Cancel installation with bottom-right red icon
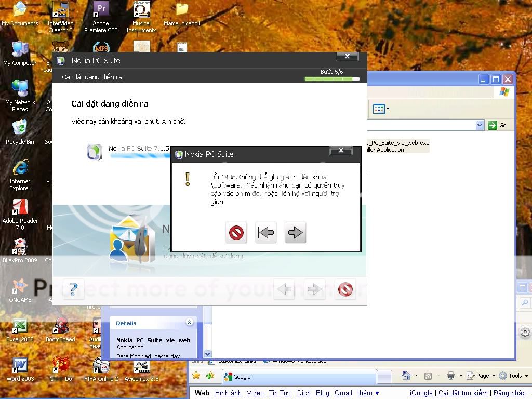The height and width of the screenshot is (399, 532). click(x=345, y=289)
